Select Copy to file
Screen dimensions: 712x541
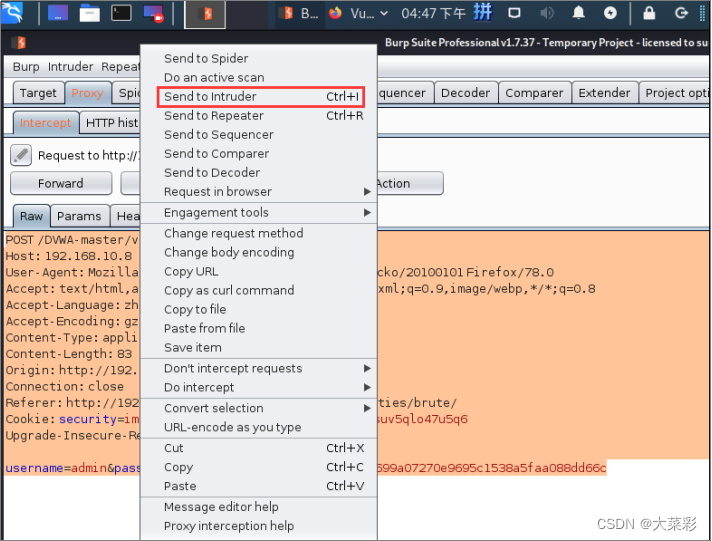point(259,310)
